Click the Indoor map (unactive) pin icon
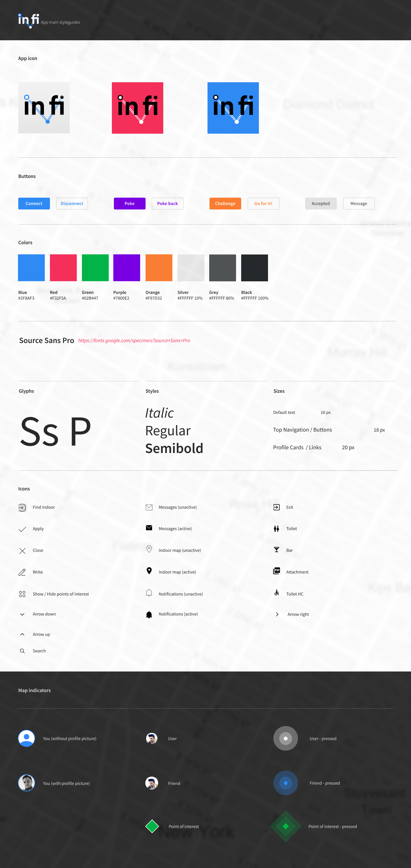This screenshot has width=411, height=868. click(149, 549)
